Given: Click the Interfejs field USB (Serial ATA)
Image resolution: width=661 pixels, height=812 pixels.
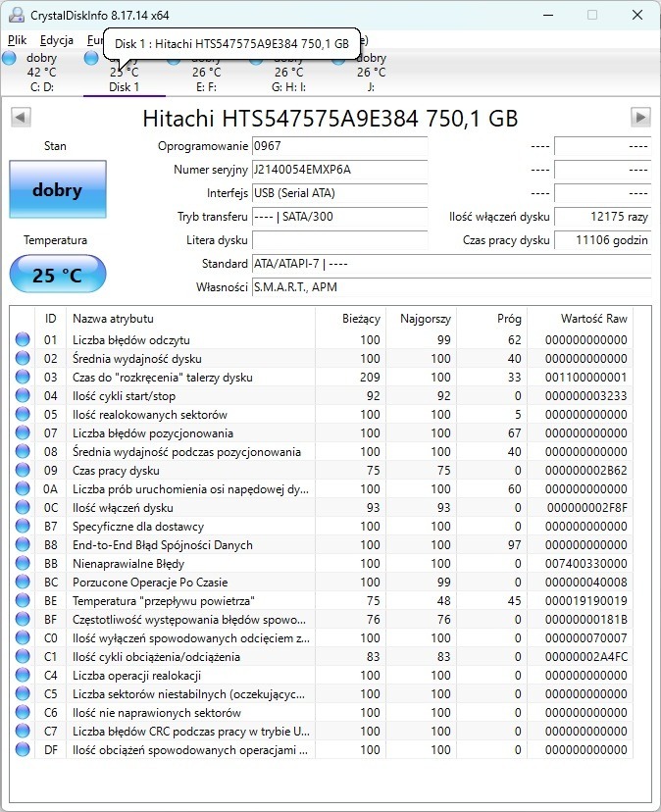Looking at the screenshot, I should 340,193.
